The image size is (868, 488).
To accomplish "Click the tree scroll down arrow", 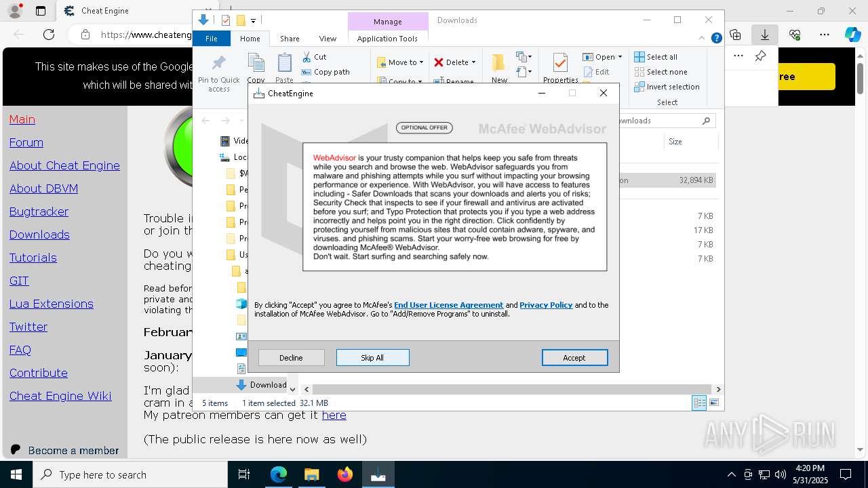I will (x=293, y=389).
